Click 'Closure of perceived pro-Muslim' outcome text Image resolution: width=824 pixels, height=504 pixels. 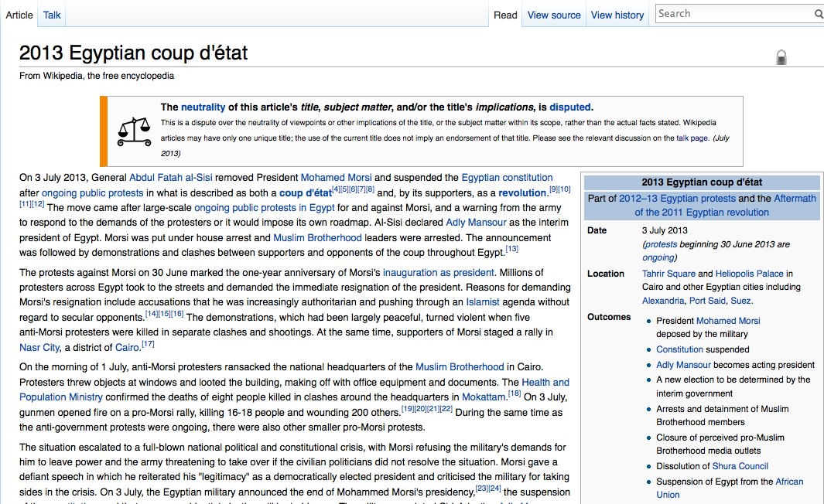[x=720, y=438]
